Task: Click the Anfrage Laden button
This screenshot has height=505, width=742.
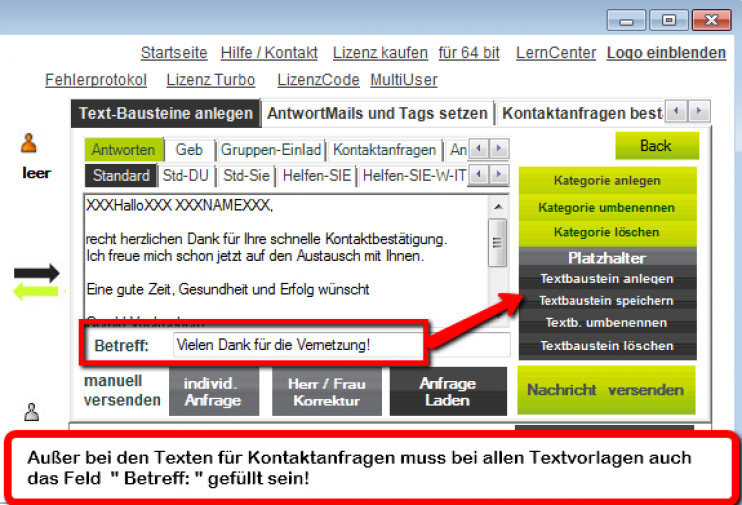Action: pyautogui.click(x=448, y=392)
